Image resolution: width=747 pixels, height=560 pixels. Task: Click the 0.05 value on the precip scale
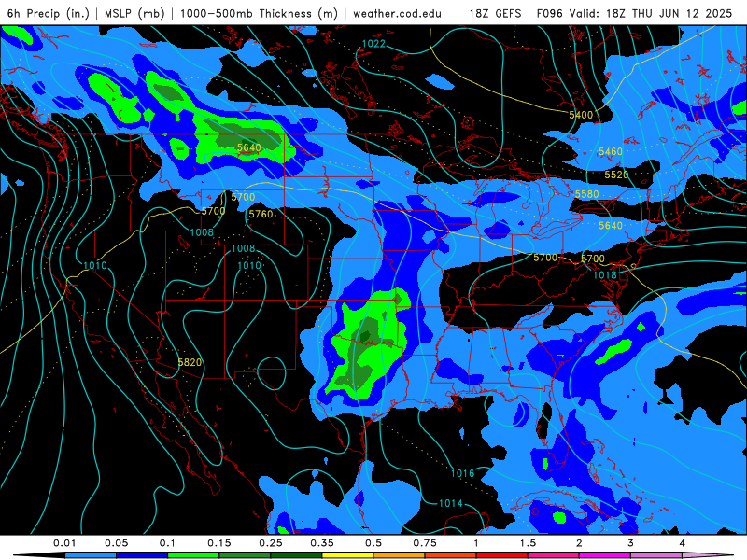tap(116, 543)
